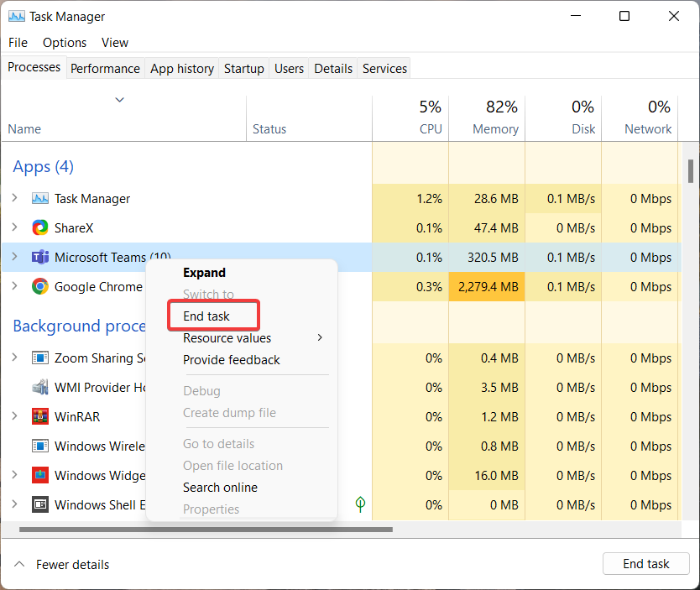This screenshot has height=590, width=700.
Task: Click the Task Manager process icon
Action: pos(40,198)
